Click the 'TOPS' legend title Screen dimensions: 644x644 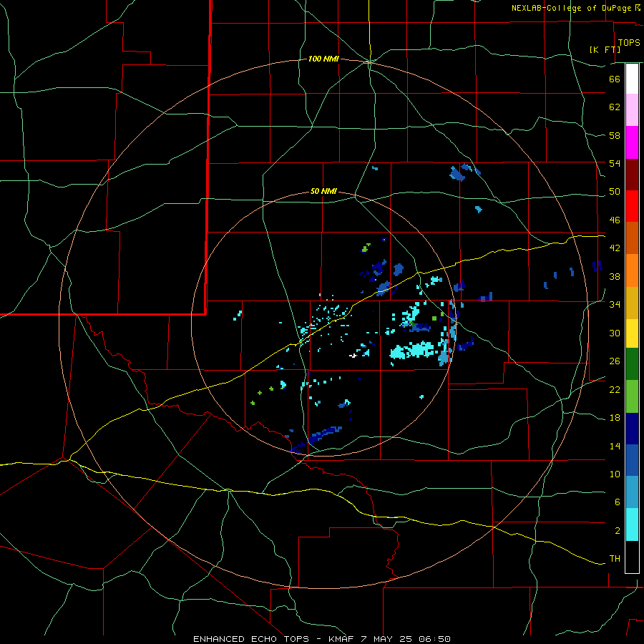point(629,43)
